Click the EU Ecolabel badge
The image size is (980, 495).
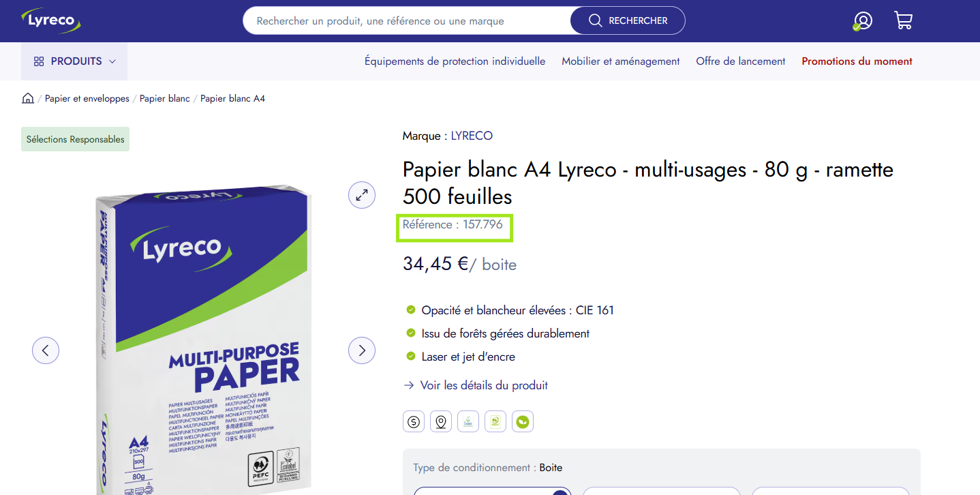click(468, 421)
